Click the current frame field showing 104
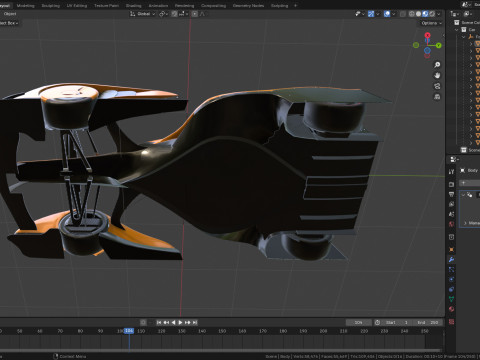The height and width of the screenshot is (360, 480). pyautogui.click(x=358, y=322)
